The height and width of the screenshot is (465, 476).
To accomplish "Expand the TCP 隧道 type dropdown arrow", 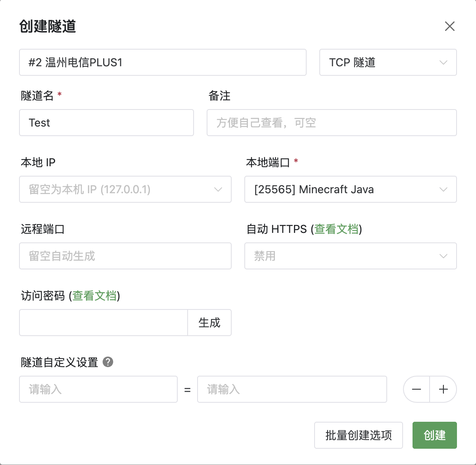I will coord(443,62).
